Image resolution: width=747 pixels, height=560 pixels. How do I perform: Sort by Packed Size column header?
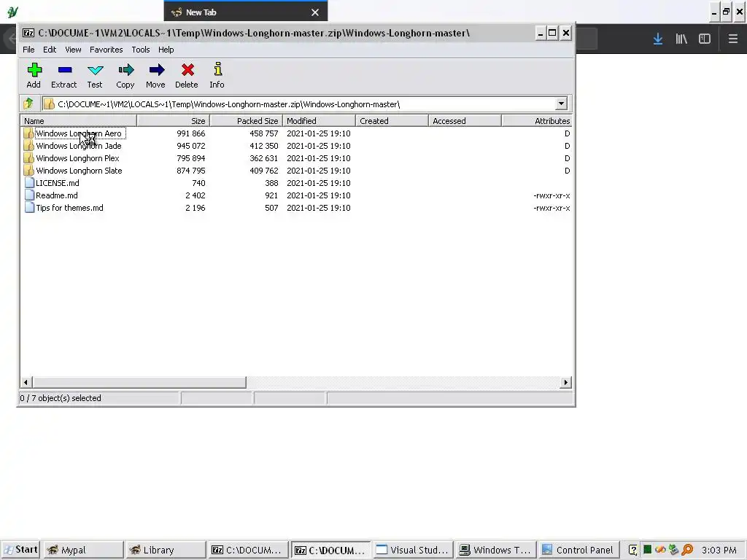[247, 121]
